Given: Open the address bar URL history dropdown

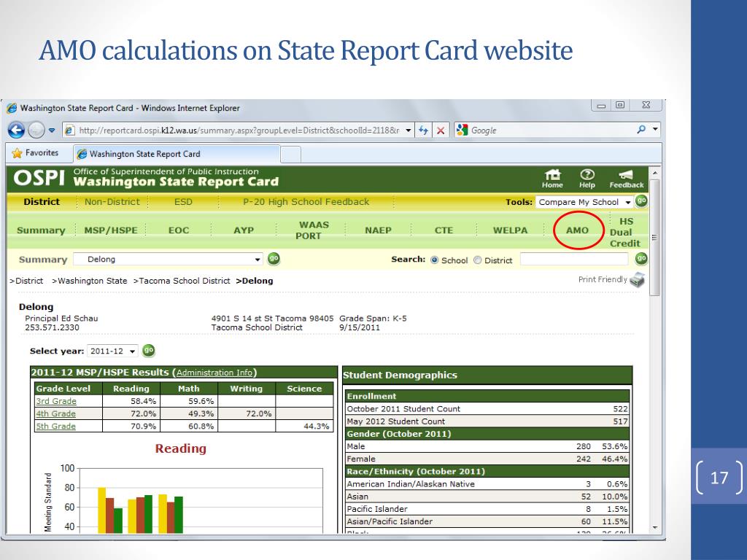Looking at the screenshot, I should click(409, 131).
